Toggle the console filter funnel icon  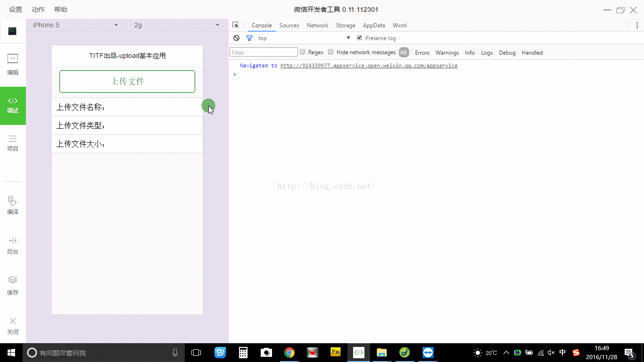[x=249, y=38]
